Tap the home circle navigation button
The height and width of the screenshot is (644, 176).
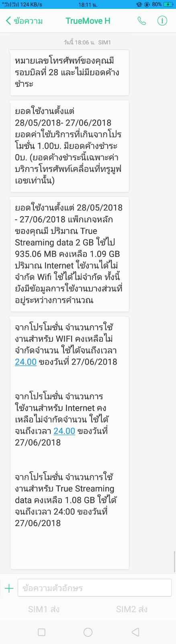88,632
